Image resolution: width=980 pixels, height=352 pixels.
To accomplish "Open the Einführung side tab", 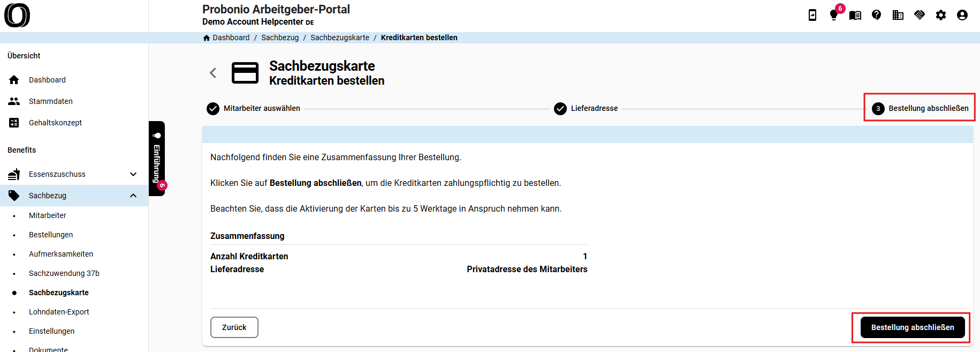I will 157,159.
